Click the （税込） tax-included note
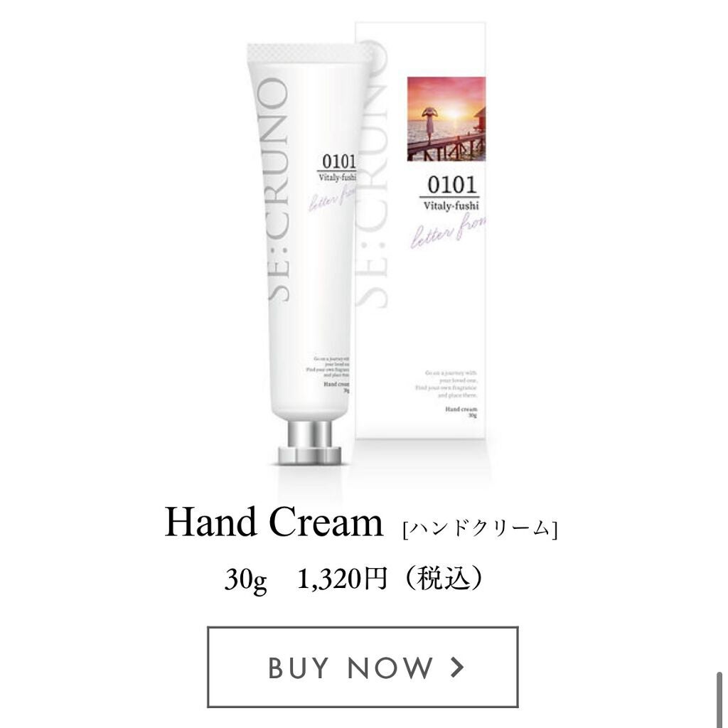This screenshot has width=728, height=728. tap(444, 579)
